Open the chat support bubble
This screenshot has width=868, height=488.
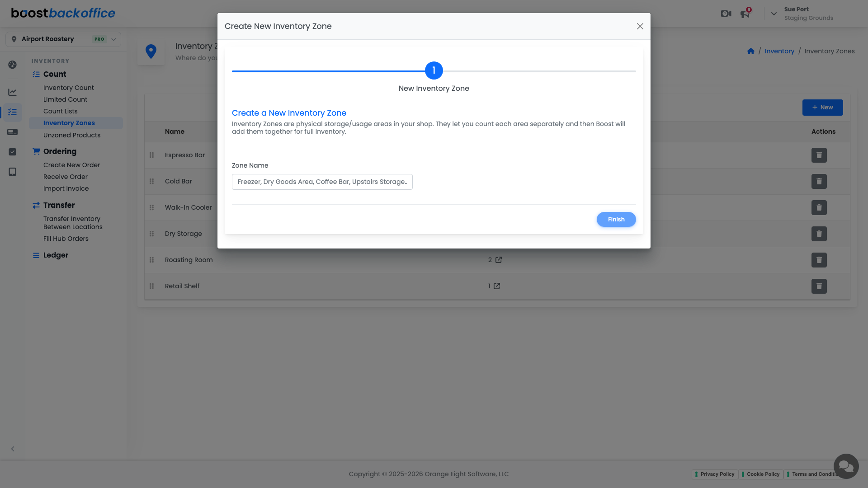click(846, 466)
